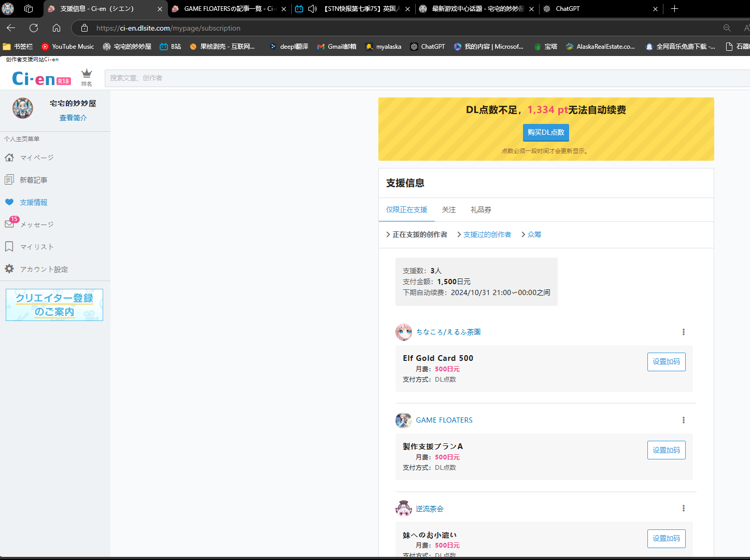View site info lock icon
This screenshot has height=560, width=750.
[x=84, y=28]
